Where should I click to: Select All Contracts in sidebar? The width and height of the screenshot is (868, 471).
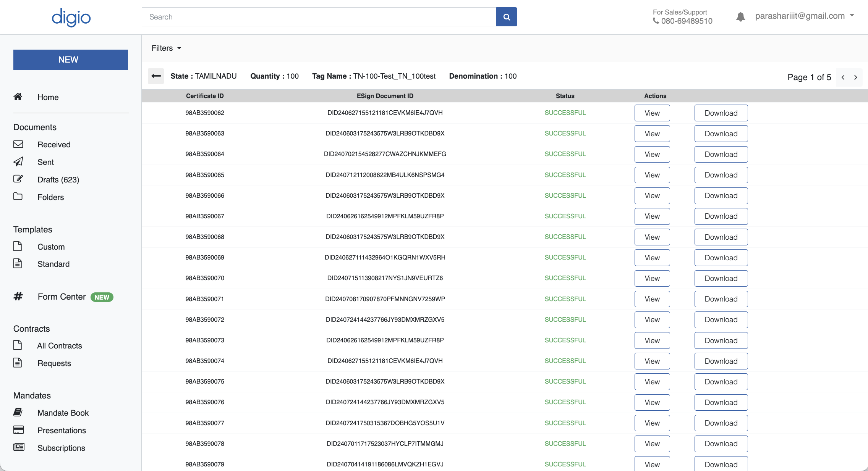coord(60,346)
